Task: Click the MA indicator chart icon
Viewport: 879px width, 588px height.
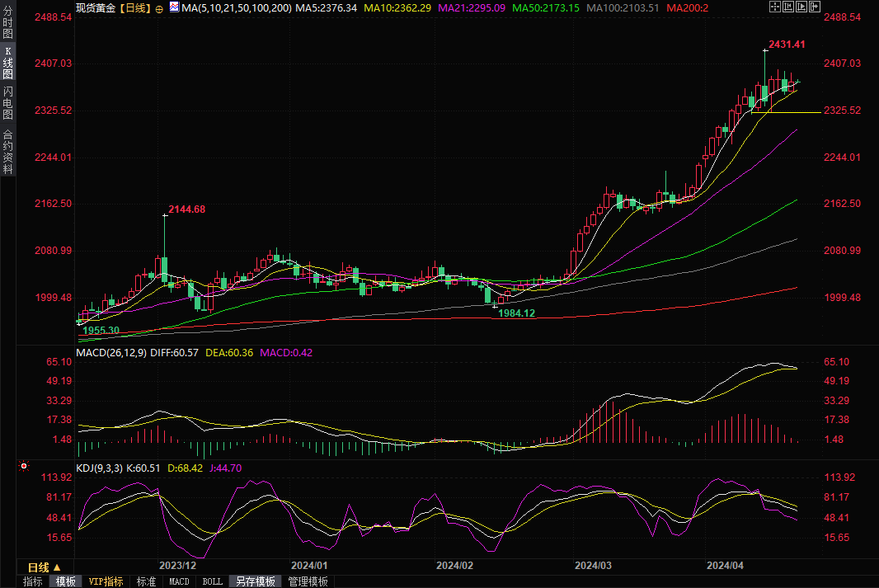Action: [173, 7]
